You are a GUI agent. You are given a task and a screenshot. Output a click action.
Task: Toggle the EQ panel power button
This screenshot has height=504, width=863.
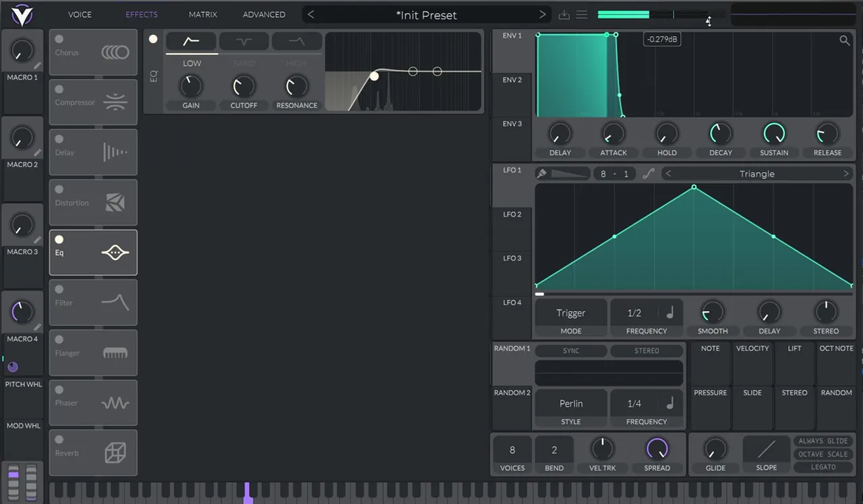coord(153,39)
